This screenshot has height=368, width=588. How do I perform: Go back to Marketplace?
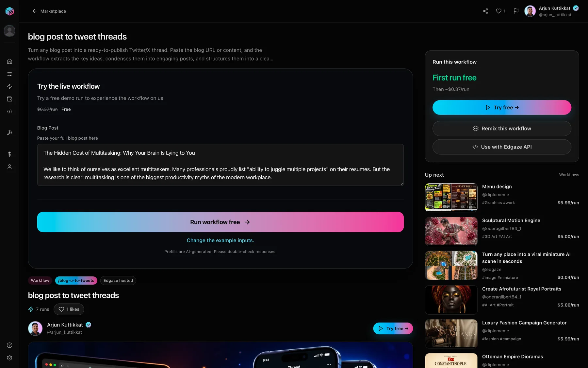pyautogui.click(x=49, y=11)
